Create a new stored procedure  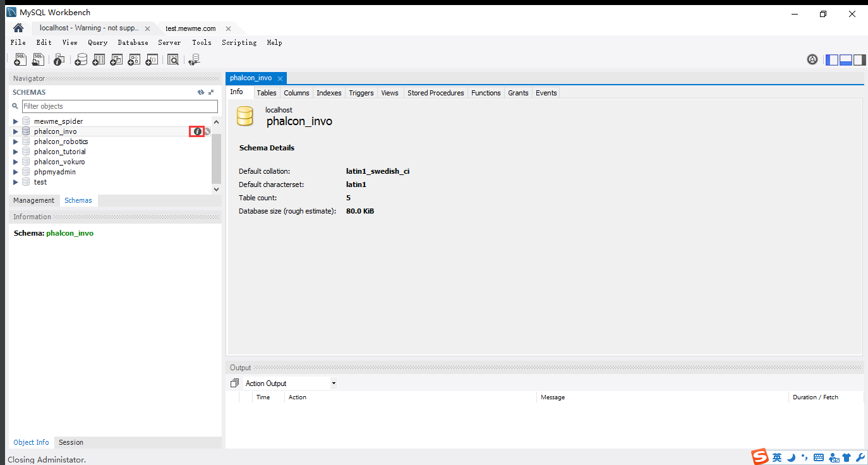coord(134,59)
